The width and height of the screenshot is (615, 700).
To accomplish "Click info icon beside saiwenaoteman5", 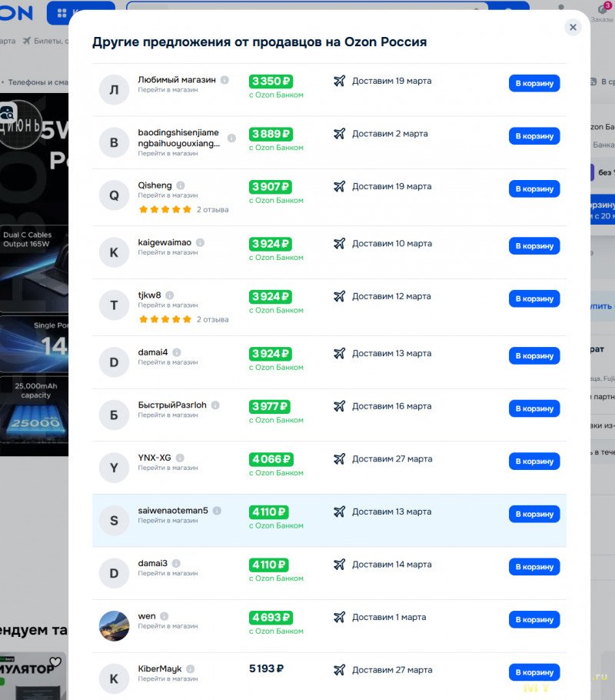I will [217, 511].
